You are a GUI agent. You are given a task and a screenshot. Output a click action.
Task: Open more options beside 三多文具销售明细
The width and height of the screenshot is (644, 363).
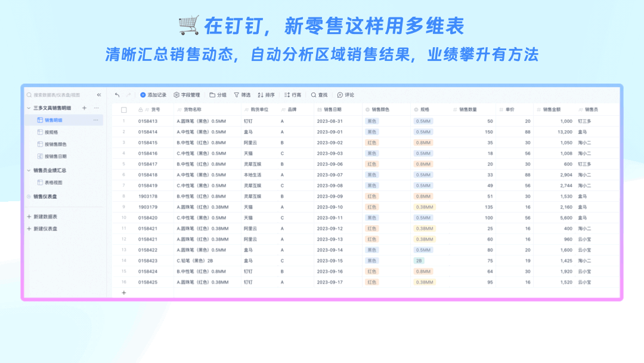(96, 108)
